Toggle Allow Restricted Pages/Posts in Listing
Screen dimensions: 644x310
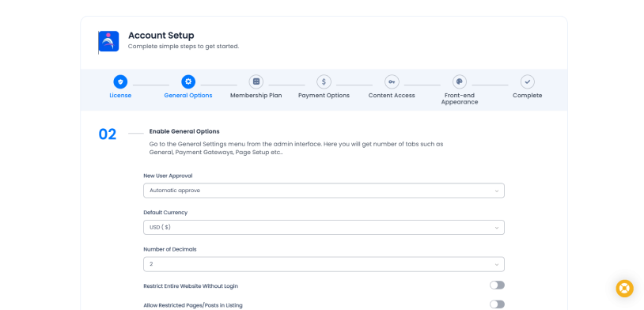[x=497, y=304]
